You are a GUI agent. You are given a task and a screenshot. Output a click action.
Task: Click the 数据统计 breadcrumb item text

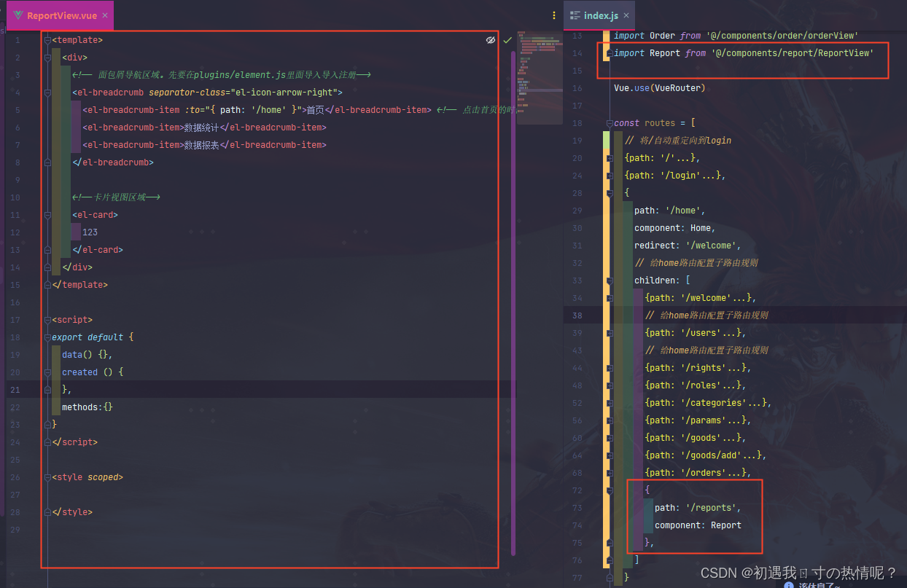coord(201,128)
